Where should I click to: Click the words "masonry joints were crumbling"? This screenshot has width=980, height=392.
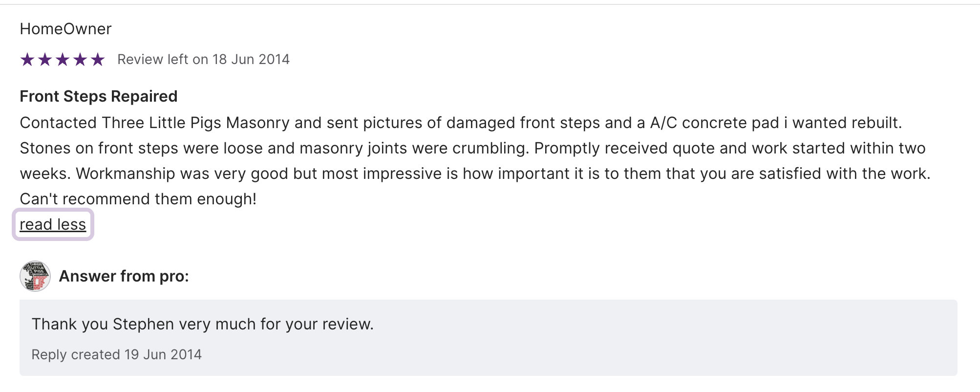tap(414, 148)
